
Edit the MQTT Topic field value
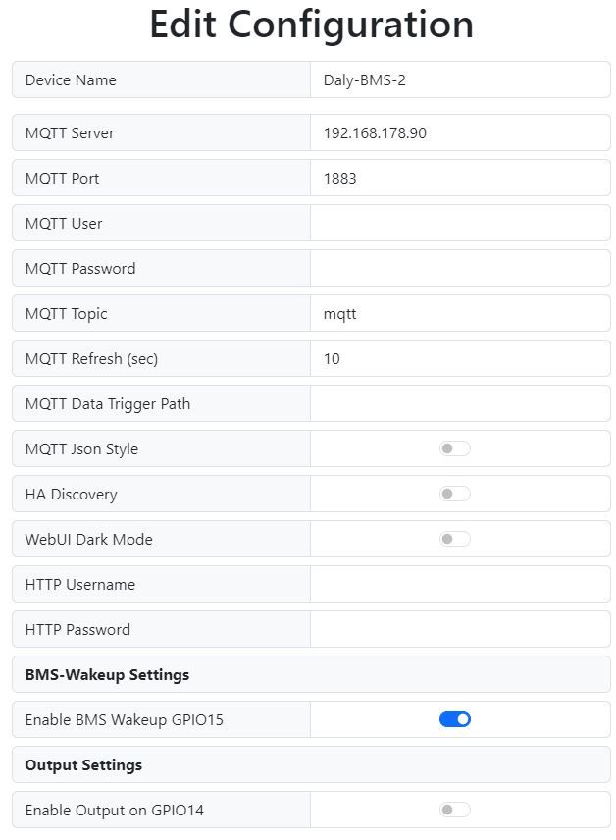click(x=460, y=313)
